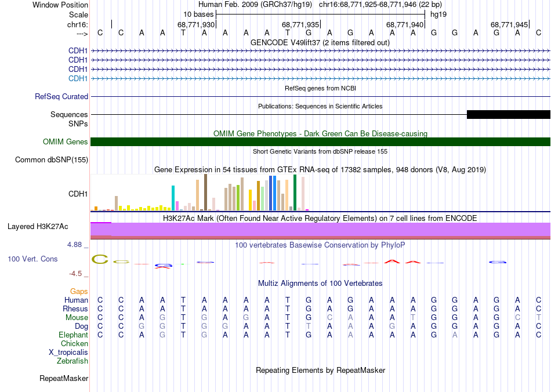Click the 10 bases scale bar
The width and height of the screenshot is (551, 392).
pyautogui.click(x=320, y=13)
